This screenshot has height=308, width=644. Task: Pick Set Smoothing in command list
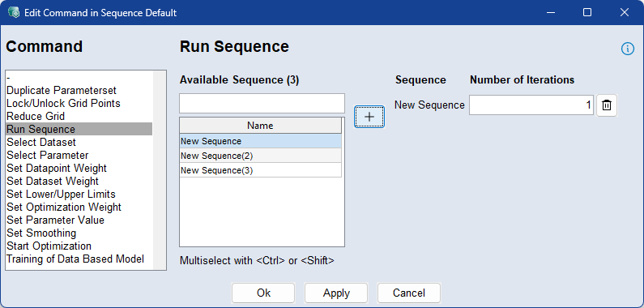(x=41, y=233)
